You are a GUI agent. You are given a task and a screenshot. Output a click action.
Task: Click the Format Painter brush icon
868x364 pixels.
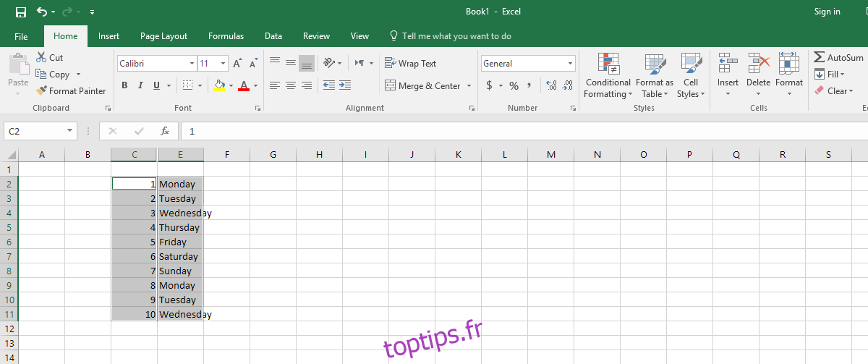click(x=41, y=91)
